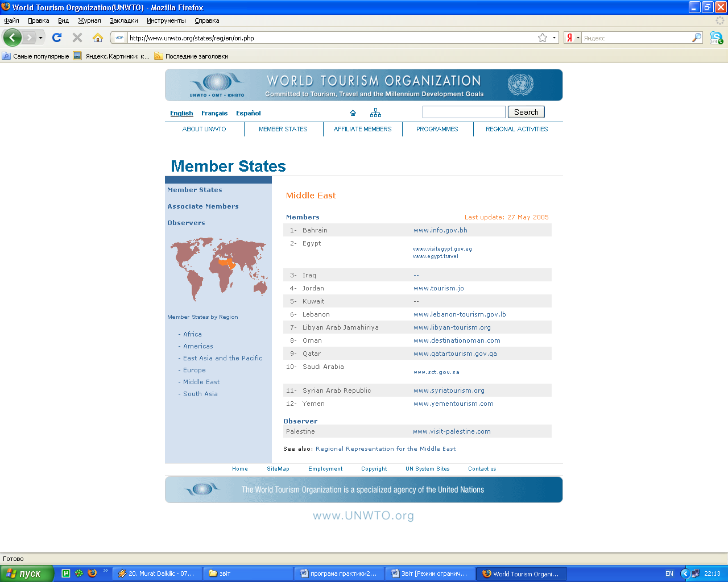Click the Contact us footer link
This screenshot has width=728, height=582.
pyautogui.click(x=482, y=469)
